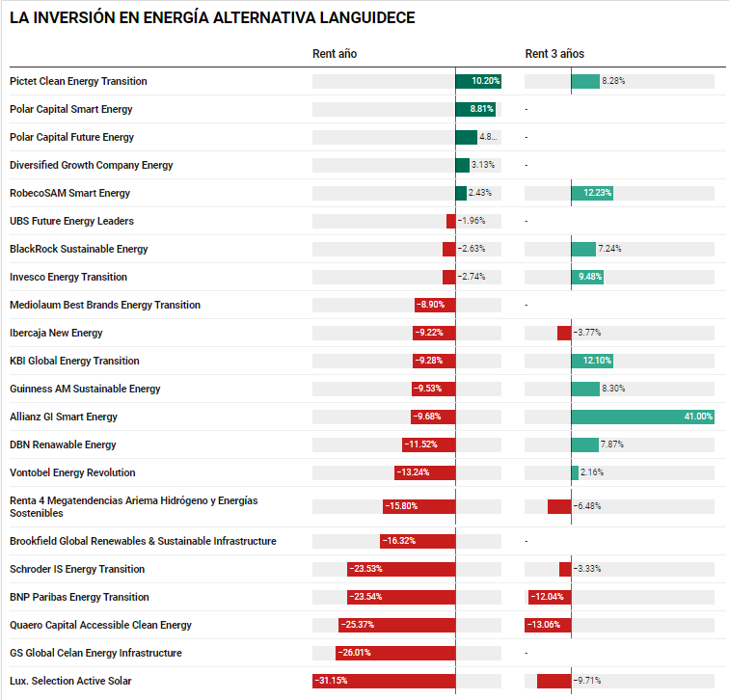
Task: Click the 7.87% three-year value label
Action: [611, 444]
